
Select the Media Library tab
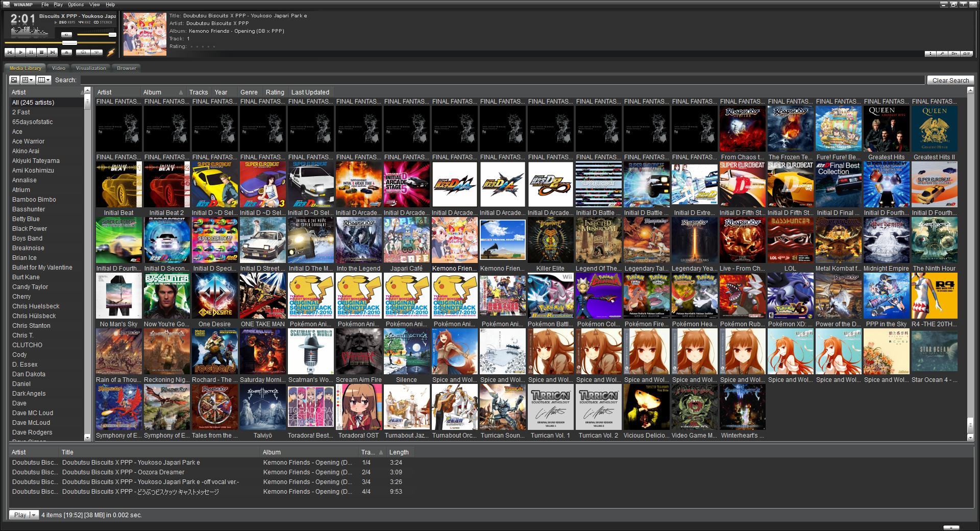[x=26, y=68]
